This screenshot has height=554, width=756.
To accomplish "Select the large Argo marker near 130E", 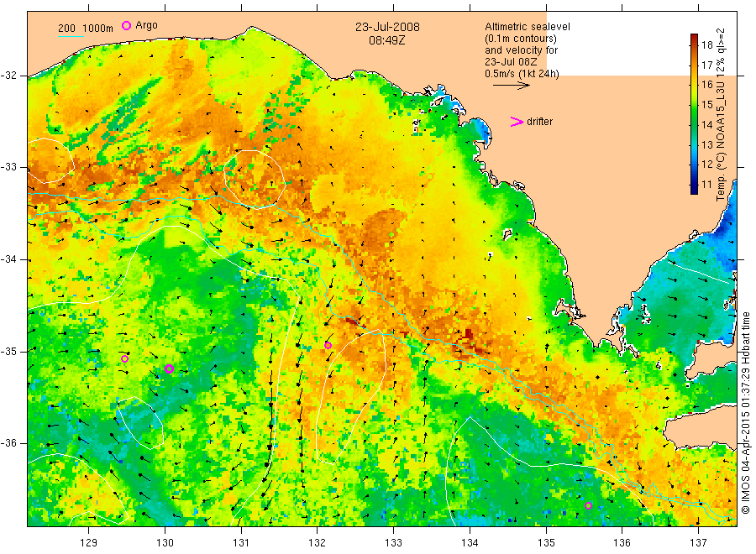I will coord(169,369).
